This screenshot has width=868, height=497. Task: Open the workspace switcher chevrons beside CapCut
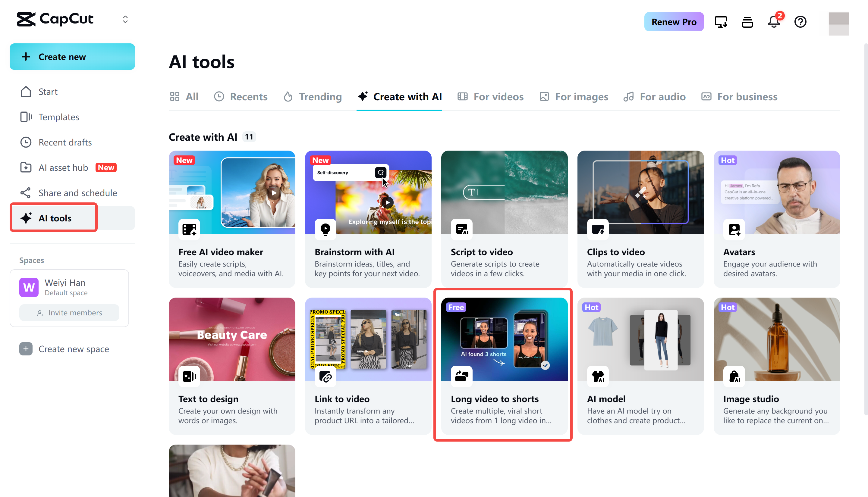tap(125, 19)
